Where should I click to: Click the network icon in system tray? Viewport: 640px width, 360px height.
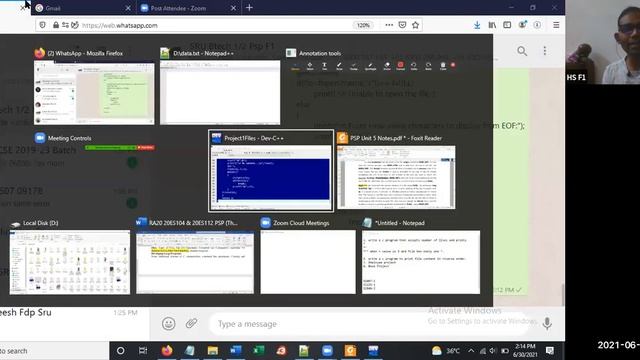482,351
